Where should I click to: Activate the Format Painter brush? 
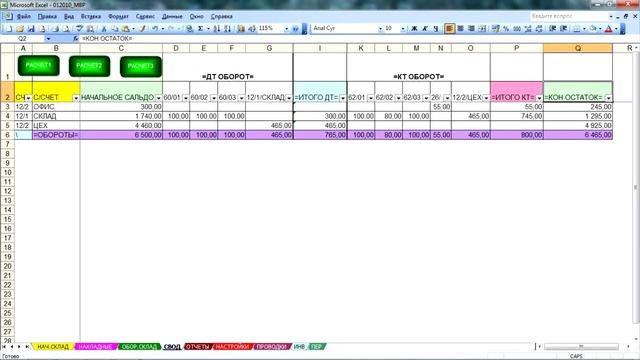(142, 29)
